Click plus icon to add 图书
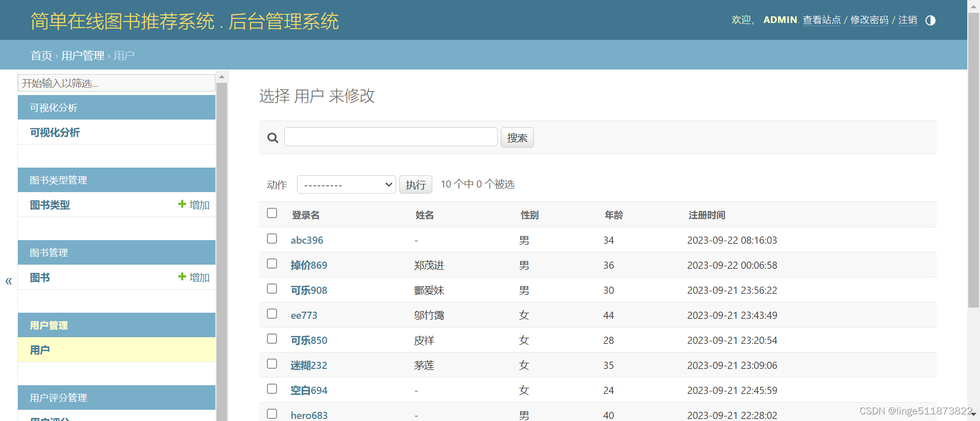980x421 pixels. tap(182, 277)
